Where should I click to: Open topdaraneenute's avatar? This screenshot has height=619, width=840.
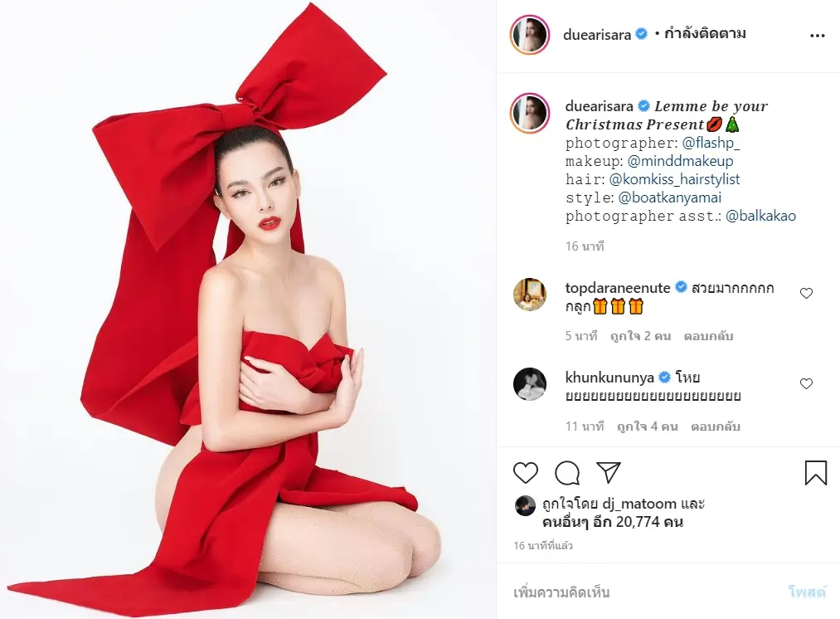tap(530, 295)
